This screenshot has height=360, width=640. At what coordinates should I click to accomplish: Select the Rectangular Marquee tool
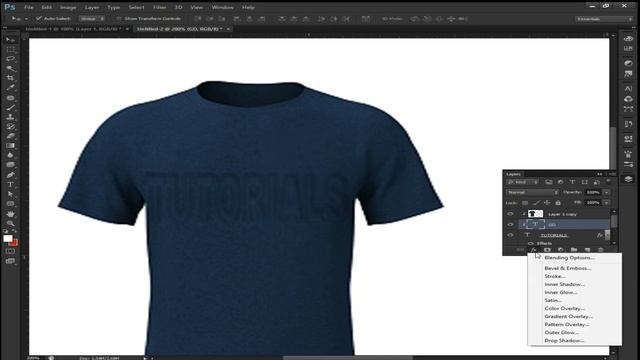click(x=11, y=50)
